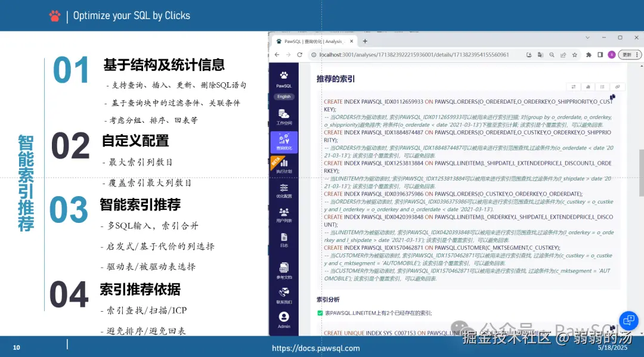Click the 智能索引推荐 heading next to 03

tap(140, 204)
